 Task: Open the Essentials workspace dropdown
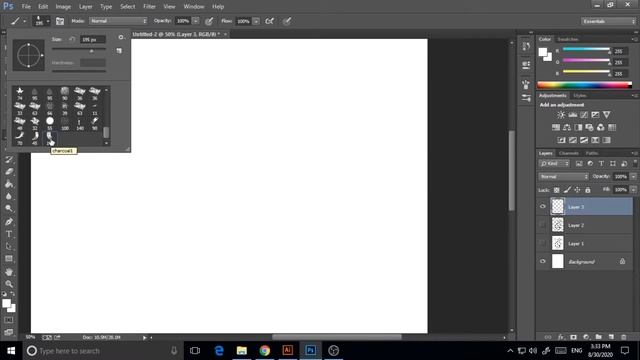(x=608, y=21)
